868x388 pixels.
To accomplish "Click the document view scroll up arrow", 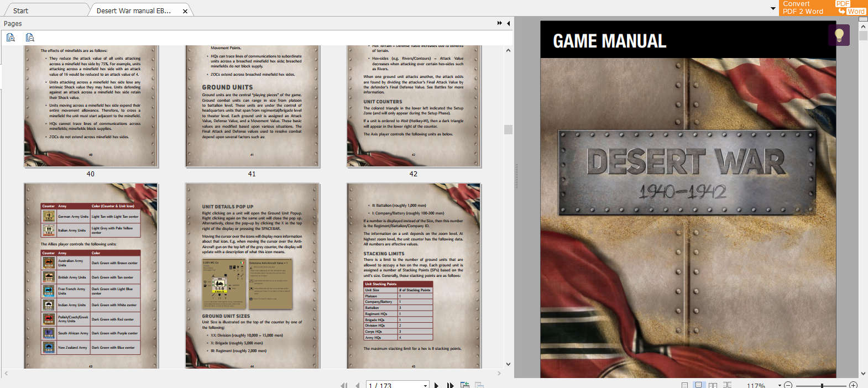I will click(863, 26).
